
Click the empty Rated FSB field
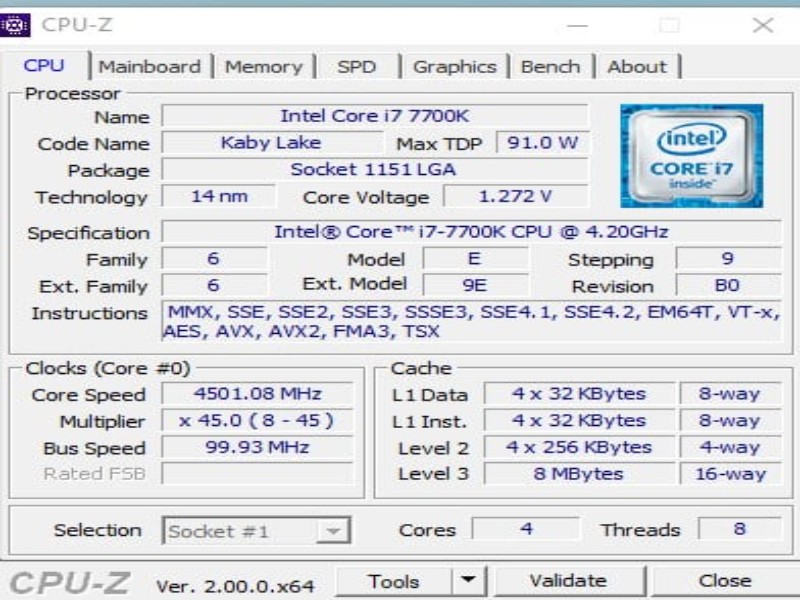point(257,473)
